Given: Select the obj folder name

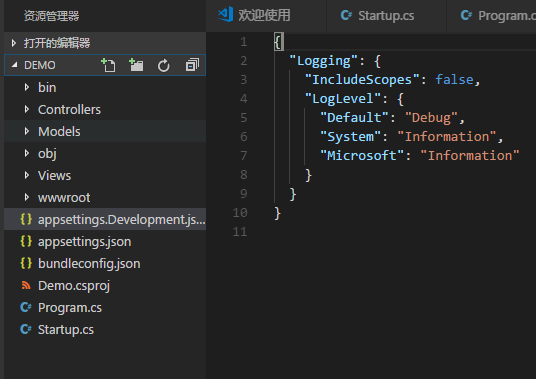Looking at the screenshot, I should coord(47,153).
